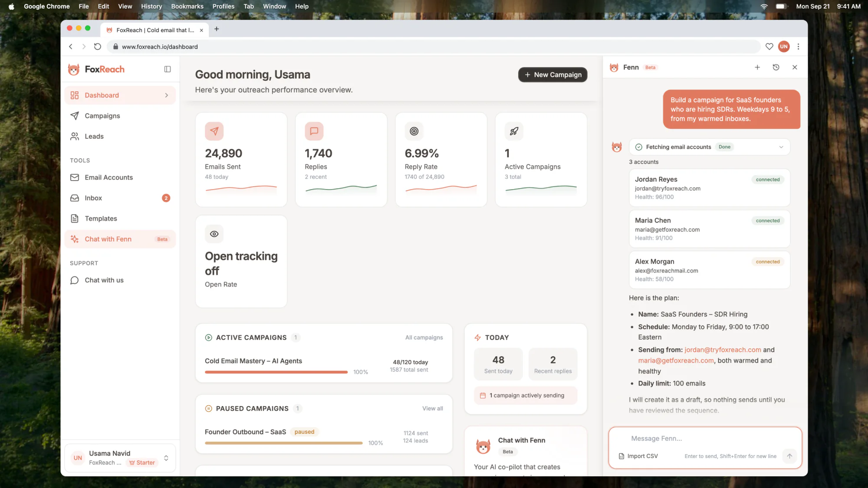Image resolution: width=868 pixels, height=488 pixels.
Task: Start a new Fenn chat with plus icon
Action: (757, 67)
